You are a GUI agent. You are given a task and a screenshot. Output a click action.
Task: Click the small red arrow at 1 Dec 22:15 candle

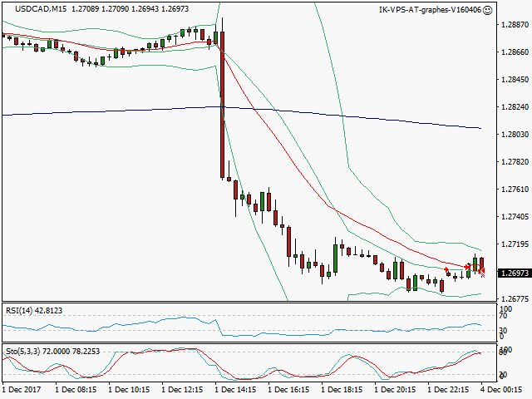coord(446,269)
